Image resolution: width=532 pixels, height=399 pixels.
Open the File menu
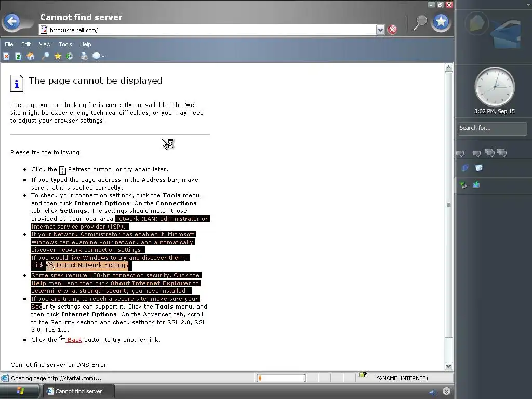click(9, 44)
